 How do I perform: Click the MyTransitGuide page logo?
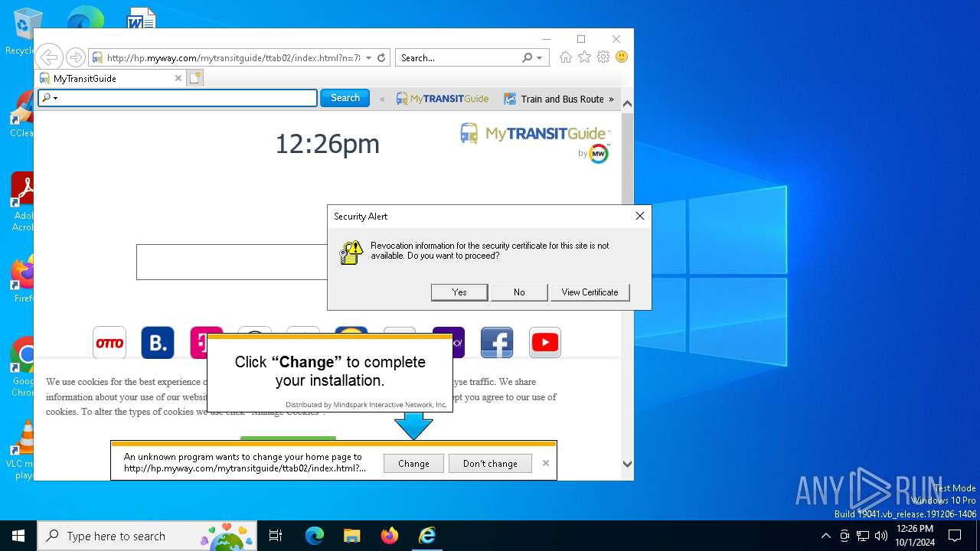(x=534, y=134)
